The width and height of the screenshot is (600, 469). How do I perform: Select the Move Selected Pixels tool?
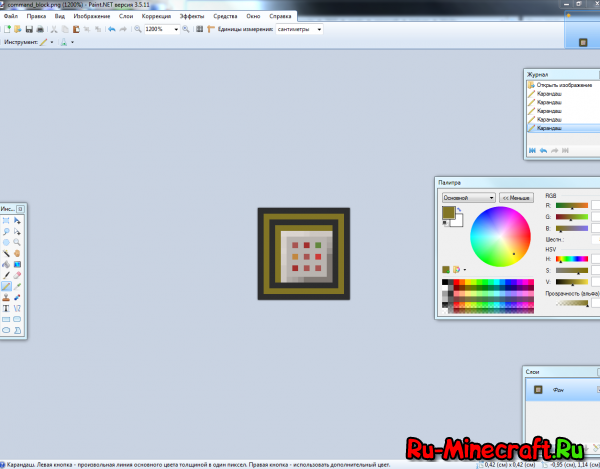17,220
